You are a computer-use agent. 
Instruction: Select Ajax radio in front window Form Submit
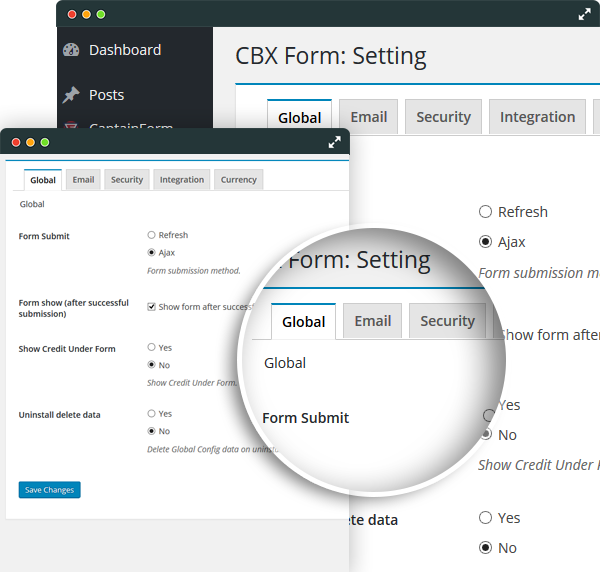(x=152, y=253)
